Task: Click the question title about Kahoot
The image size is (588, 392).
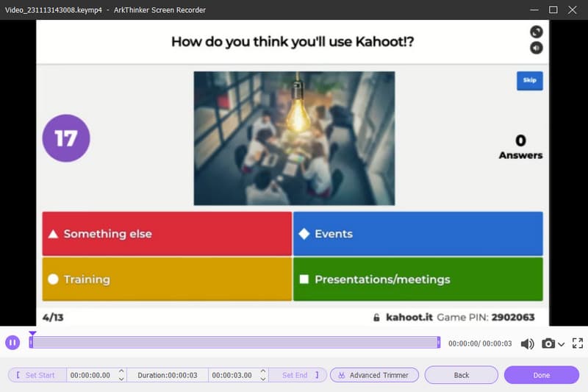Action: [x=293, y=42]
